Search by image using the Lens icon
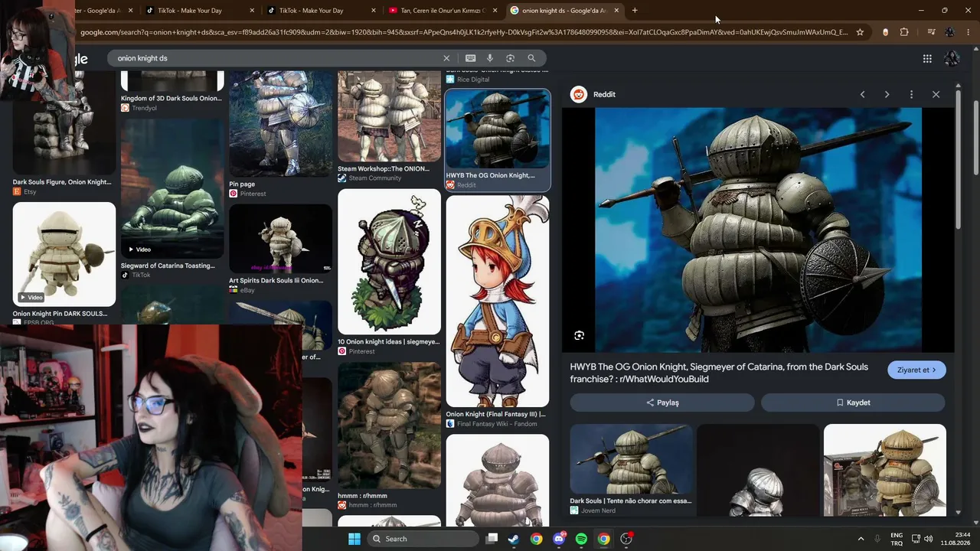980x551 pixels. click(510, 58)
